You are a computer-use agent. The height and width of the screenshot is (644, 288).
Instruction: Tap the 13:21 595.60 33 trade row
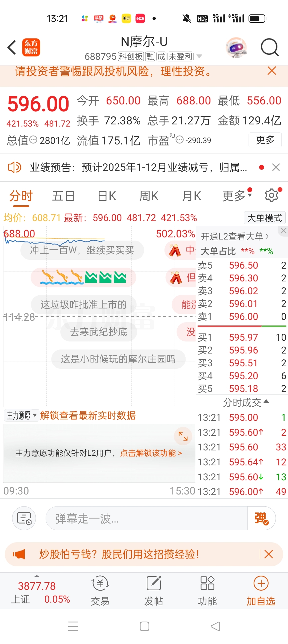[242, 447]
